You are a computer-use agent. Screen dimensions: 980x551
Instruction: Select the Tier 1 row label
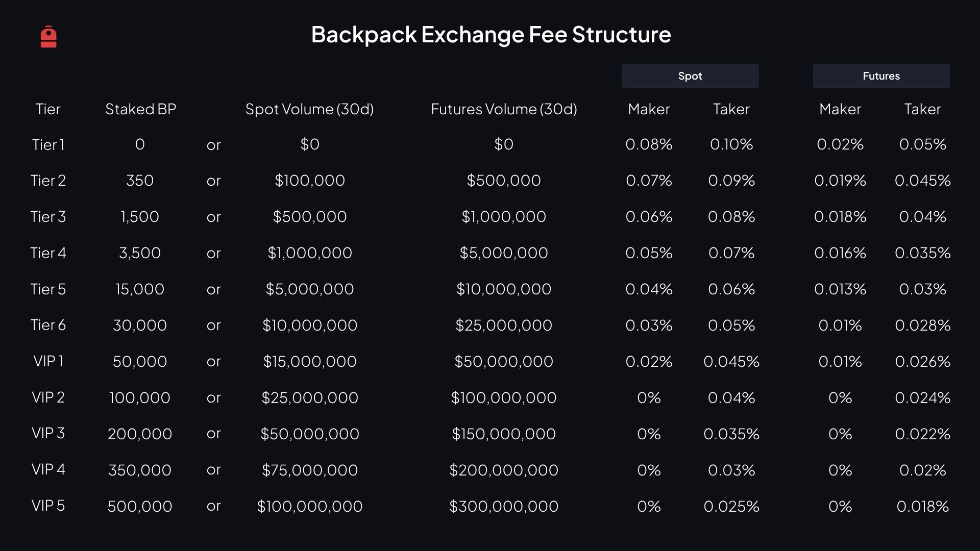click(x=48, y=145)
